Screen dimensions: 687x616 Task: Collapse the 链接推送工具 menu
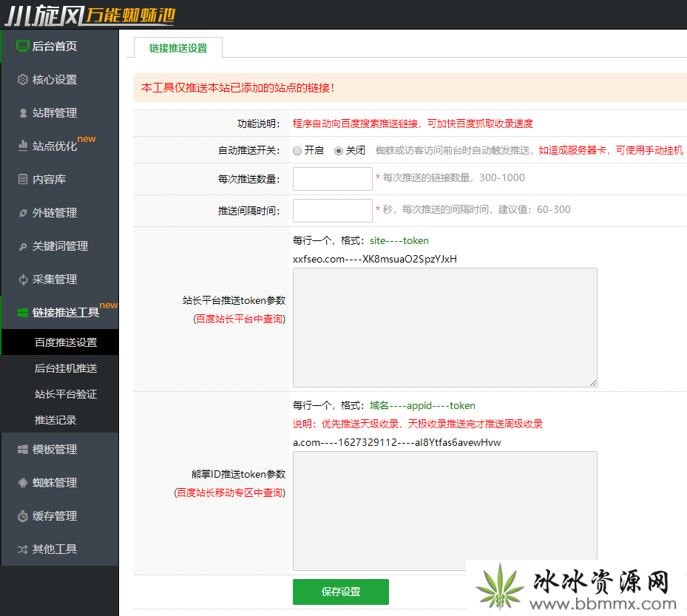pos(60,312)
